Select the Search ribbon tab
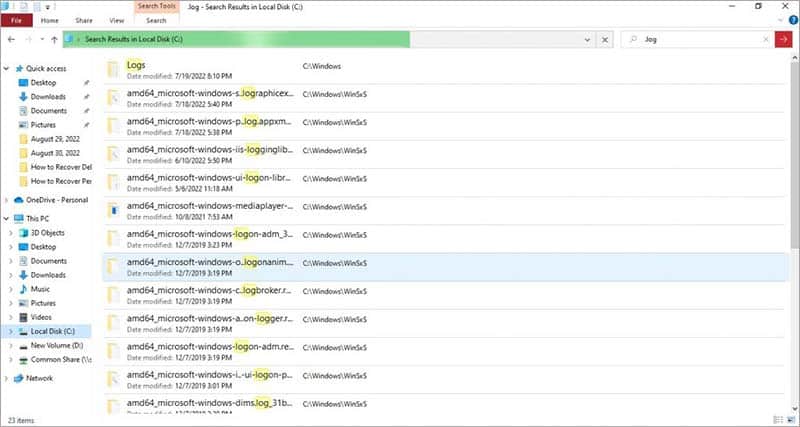This screenshot has width=800, height=427. click(156, 20)
